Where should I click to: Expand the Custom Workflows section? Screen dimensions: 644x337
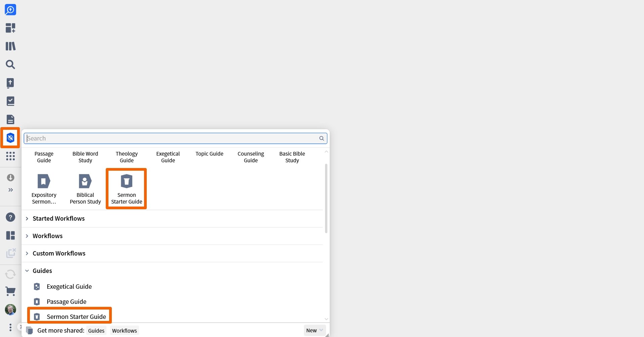[59, 254]
